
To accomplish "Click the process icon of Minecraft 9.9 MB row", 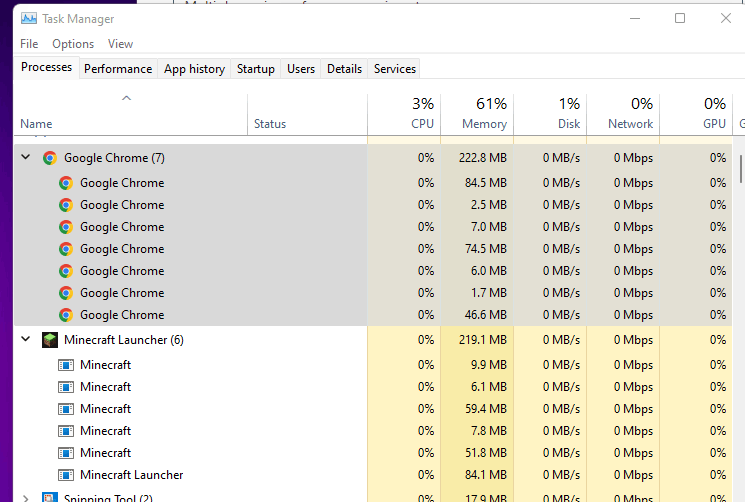I will (66, 365).
